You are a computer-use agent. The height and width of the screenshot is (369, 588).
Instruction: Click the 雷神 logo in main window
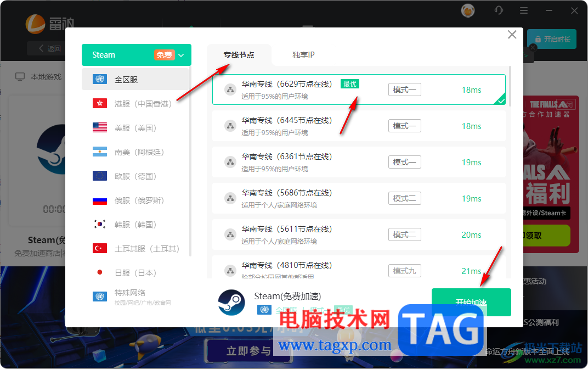[50, 24]
